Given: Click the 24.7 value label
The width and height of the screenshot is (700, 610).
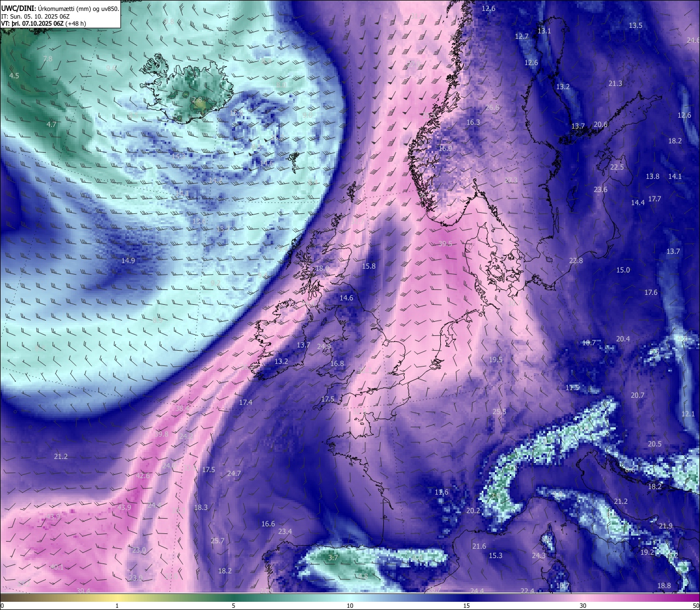Looking at the screenshot, I should 234,473.
